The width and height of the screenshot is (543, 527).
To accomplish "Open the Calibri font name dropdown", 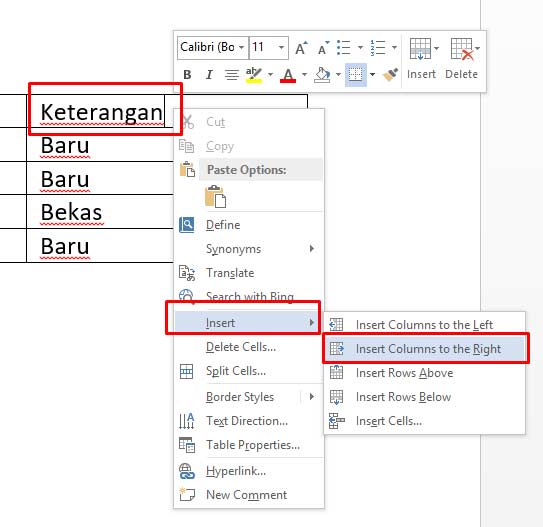I will (x=241, y=47).
